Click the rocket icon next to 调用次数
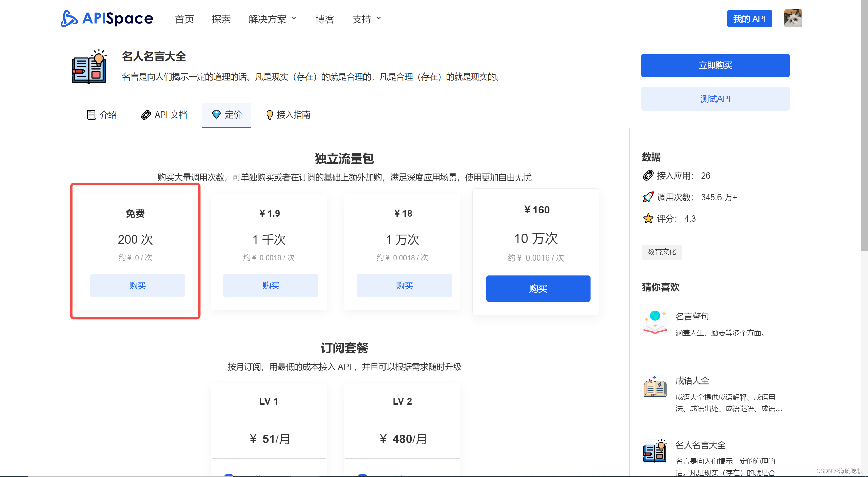 coord(648,197)
